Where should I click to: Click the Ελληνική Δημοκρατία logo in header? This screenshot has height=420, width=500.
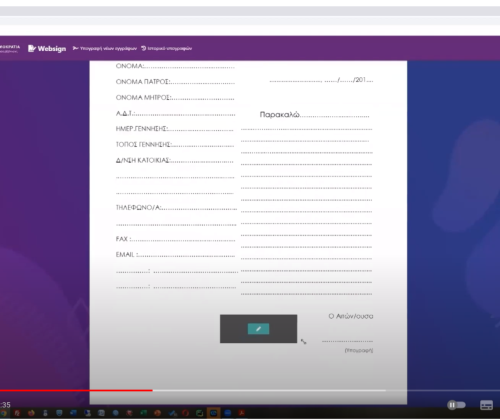[x=10, y=49]
